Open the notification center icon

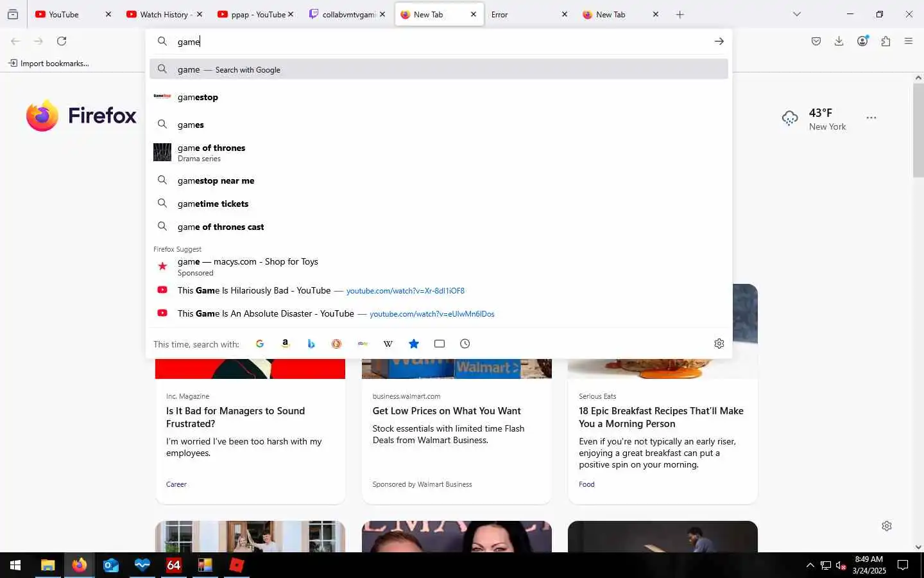click(903, 565)
